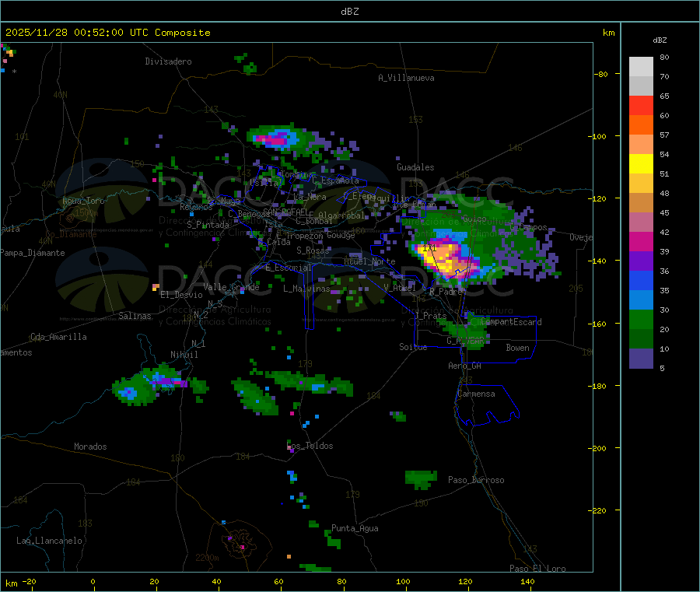Image resolution: width=700 pixels, height=592 pixels.
Task: Click the Valle_Grande map label
Action: click(231, 286)
